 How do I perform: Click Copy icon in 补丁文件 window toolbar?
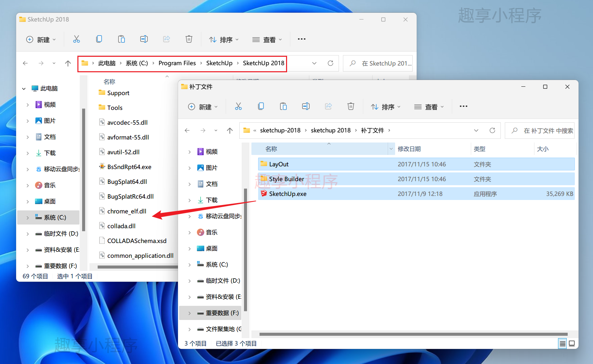(261, 107)
